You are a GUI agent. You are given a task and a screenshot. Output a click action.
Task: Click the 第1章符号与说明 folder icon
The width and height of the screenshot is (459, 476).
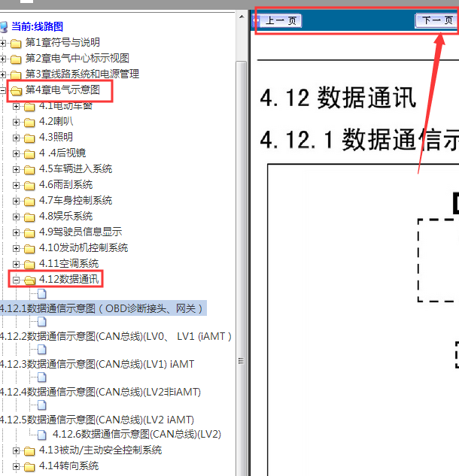16,44
